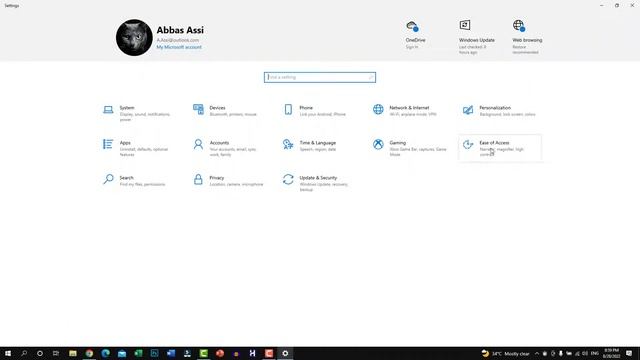Click the Abbas Assi account name
Image resolution: width=640 pixels, height=360 pixels.
click(x=180, y=30)
